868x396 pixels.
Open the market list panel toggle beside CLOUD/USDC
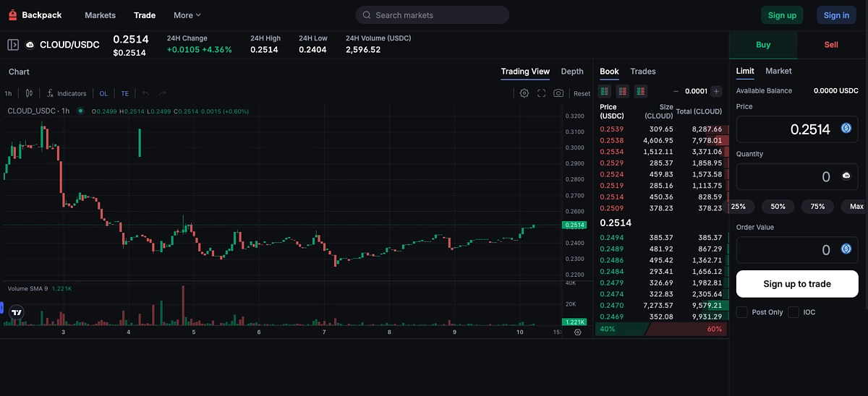point(13,45)
